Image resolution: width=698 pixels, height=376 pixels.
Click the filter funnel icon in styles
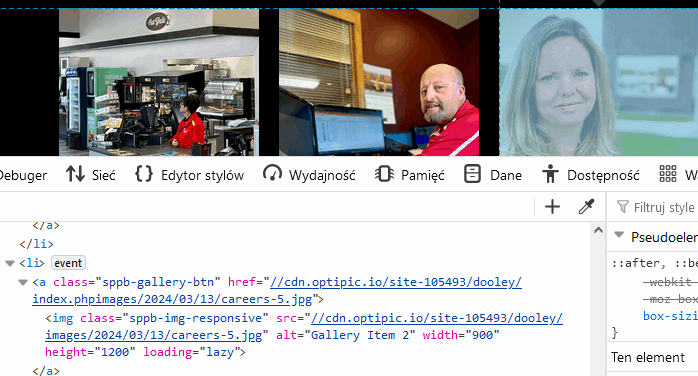pos(623,207)
